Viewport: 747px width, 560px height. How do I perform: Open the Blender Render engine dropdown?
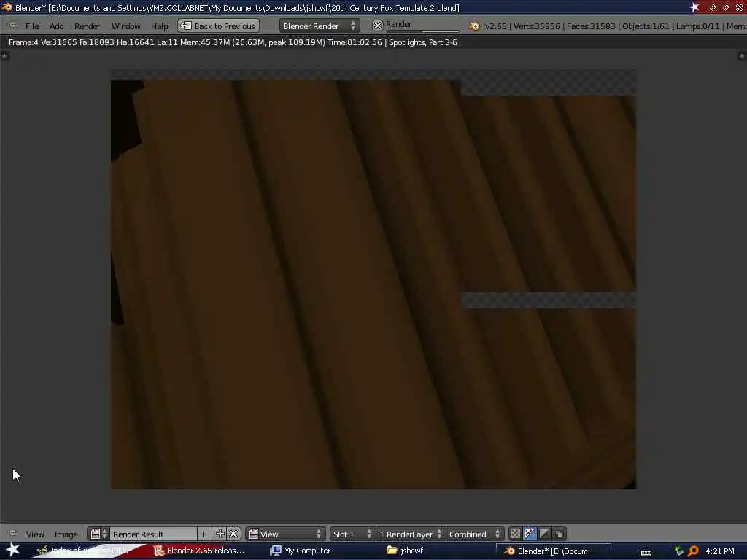pos(320,26)
